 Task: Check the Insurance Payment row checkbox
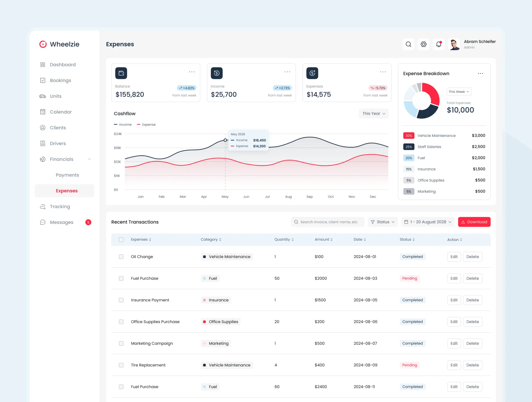click(x=121, y=300)
